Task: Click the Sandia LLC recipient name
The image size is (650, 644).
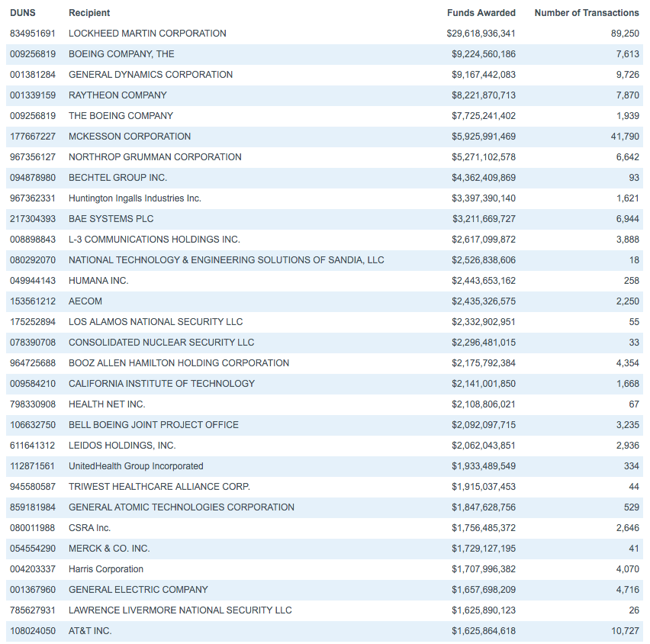Action: pos(226,260)
